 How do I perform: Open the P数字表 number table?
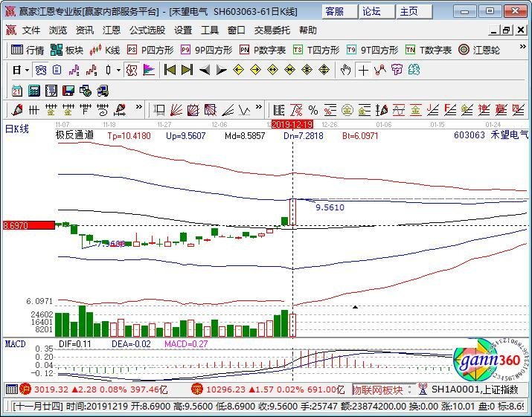click(x=262, y=51)
